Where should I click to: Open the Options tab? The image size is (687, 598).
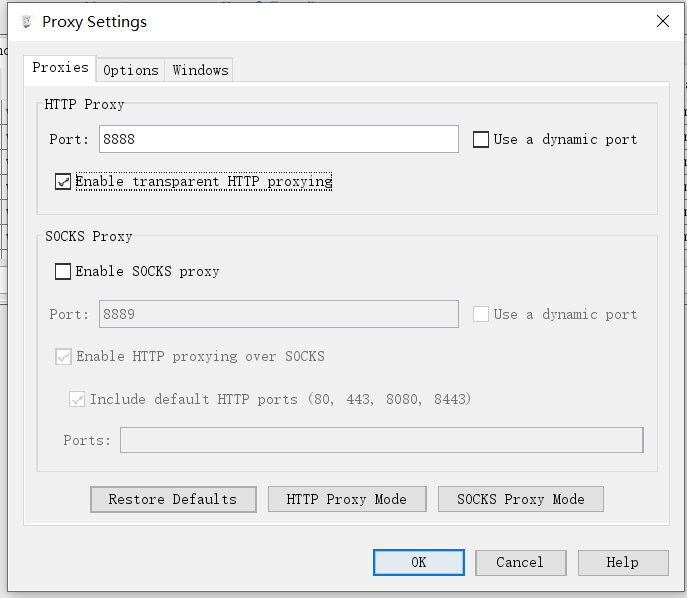click(131, 70)
